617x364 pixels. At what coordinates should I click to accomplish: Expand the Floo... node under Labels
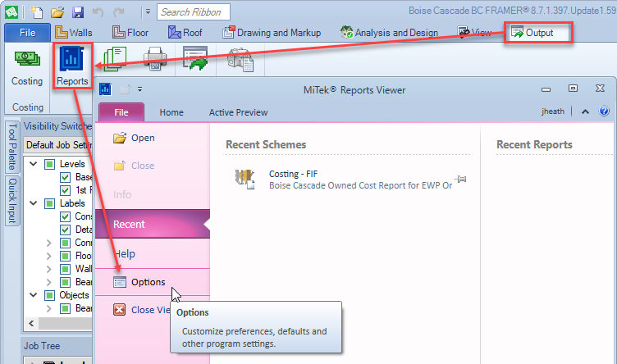click(48, 257)
